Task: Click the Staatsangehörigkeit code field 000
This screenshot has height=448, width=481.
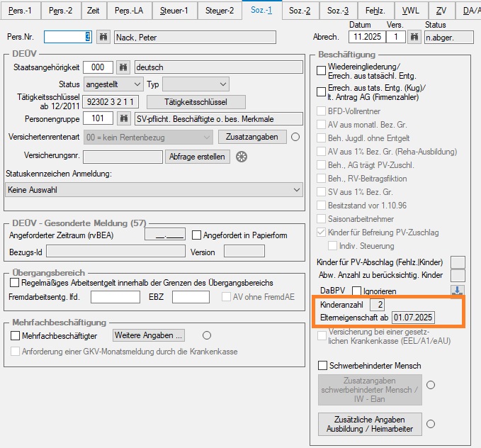Action: (98, 67)
